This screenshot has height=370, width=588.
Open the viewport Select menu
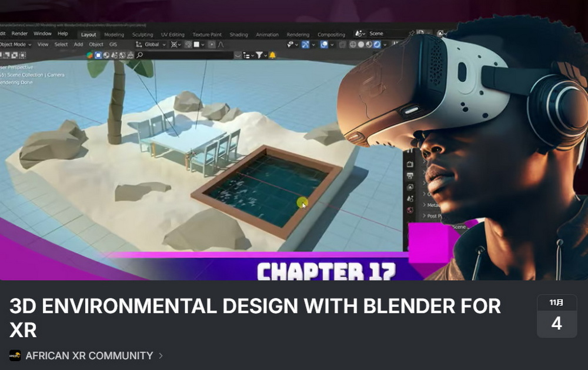click(x=61, y=44)
